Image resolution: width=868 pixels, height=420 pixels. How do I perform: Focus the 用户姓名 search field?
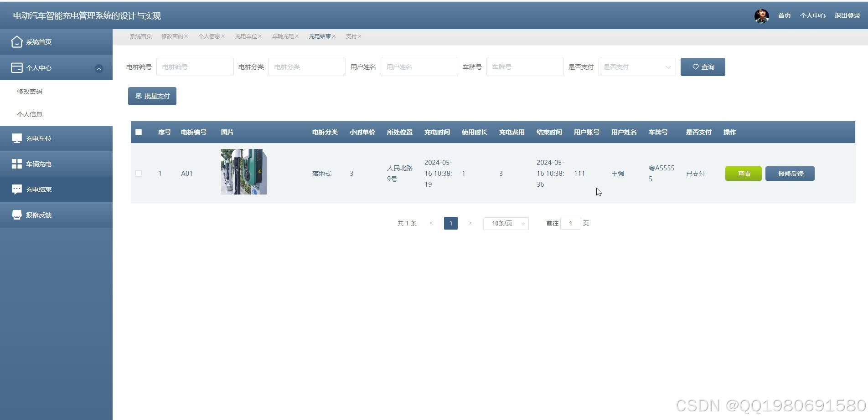[419, 67]
